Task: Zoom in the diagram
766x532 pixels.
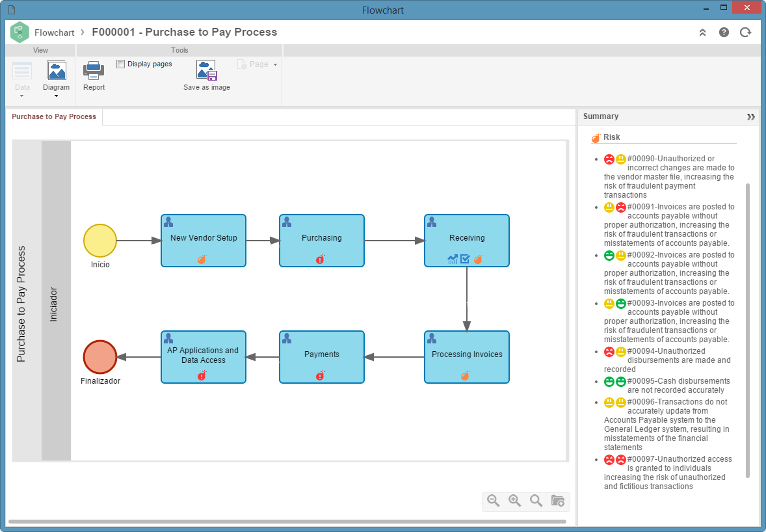Action: point(515,501)
